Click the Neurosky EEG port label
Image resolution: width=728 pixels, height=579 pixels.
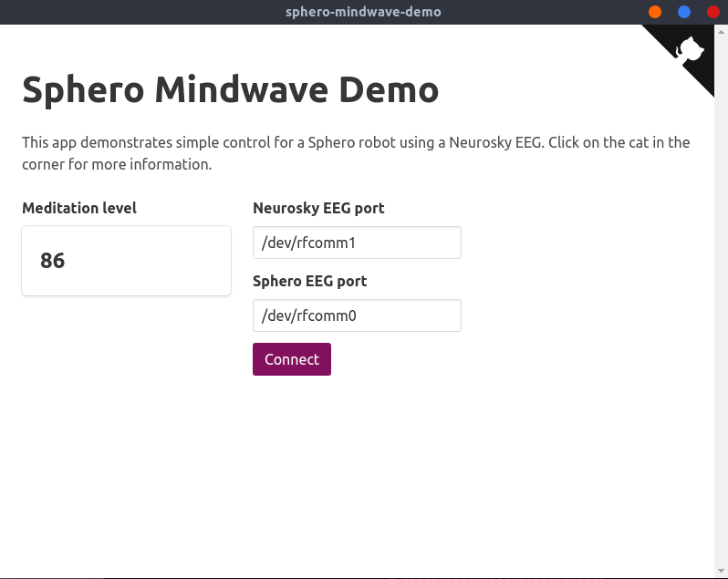pos(318,208)
